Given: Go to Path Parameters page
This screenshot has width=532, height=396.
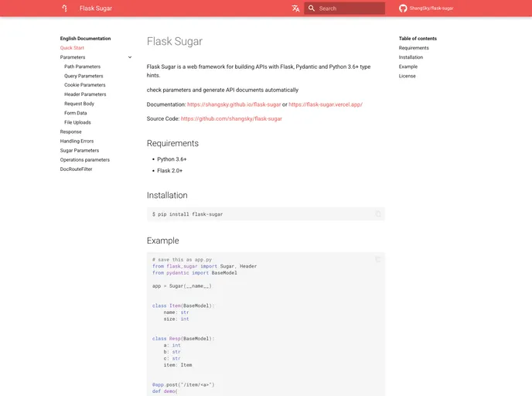Looking at the screenshot, I should coord(83,67).
